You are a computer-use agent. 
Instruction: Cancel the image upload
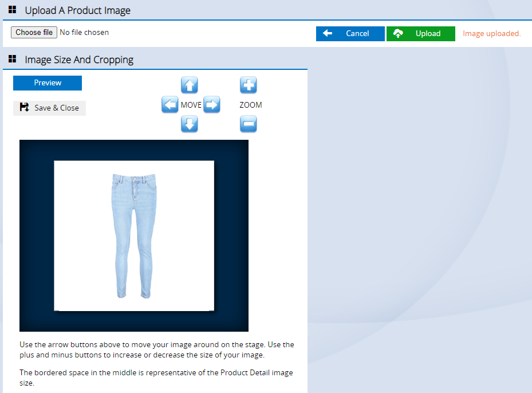point(350,34)
